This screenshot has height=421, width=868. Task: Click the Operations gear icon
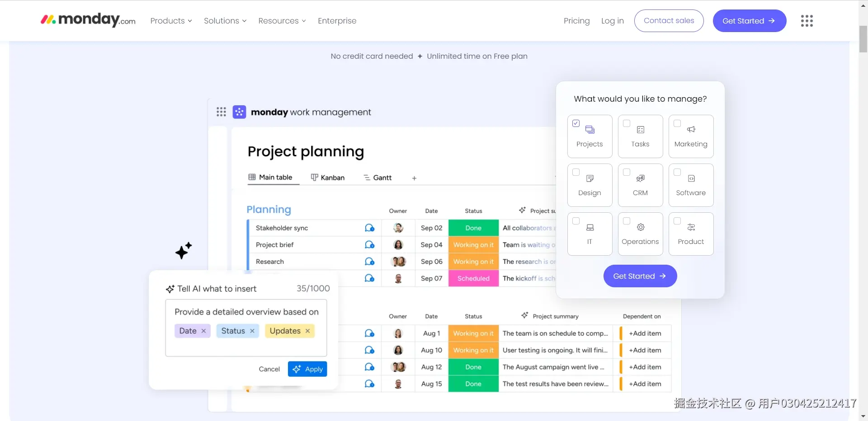(641, 227)
